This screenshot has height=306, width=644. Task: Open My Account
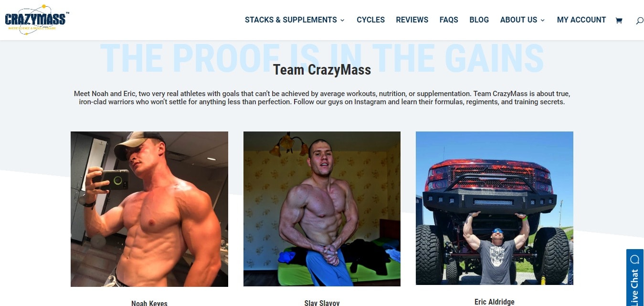pos(581,20)
